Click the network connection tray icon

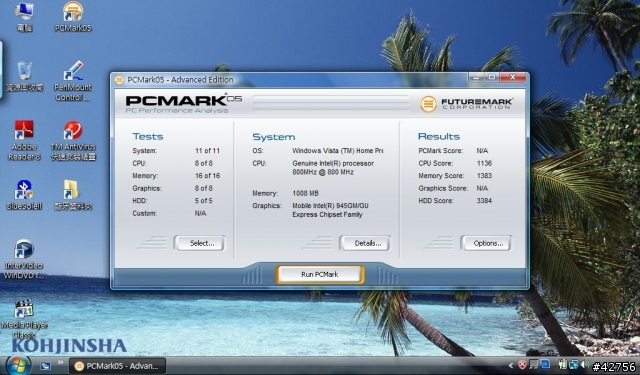[574, 364]
